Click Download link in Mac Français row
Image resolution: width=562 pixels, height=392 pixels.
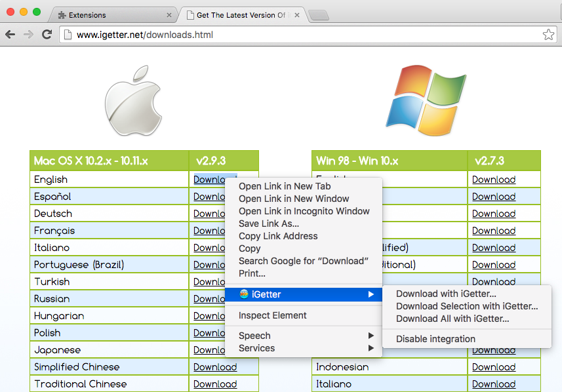pos(209,231)
